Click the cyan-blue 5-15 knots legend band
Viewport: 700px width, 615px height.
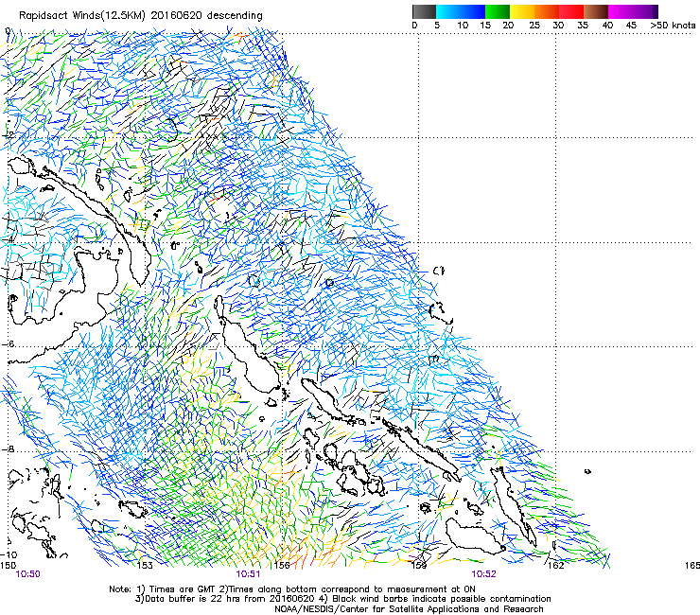pos(461,11)
